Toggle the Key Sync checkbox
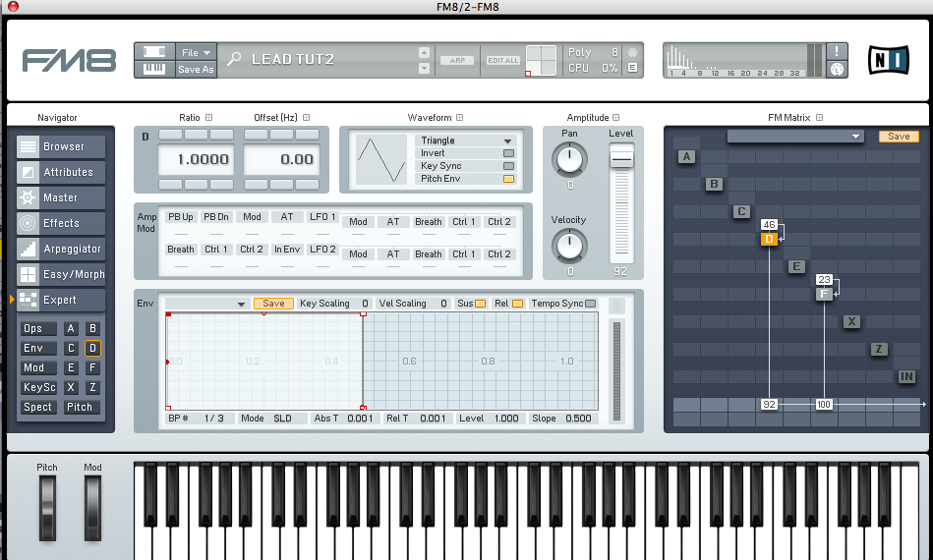Image resolution: width=933 pixels, height=560 pixels. click(508, 166)
